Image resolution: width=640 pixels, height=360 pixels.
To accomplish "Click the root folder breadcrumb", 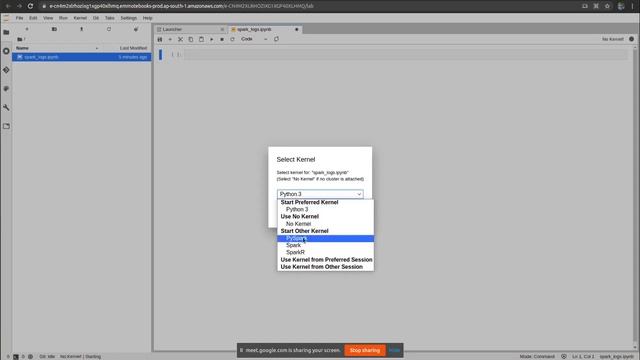I will (21, 39).
